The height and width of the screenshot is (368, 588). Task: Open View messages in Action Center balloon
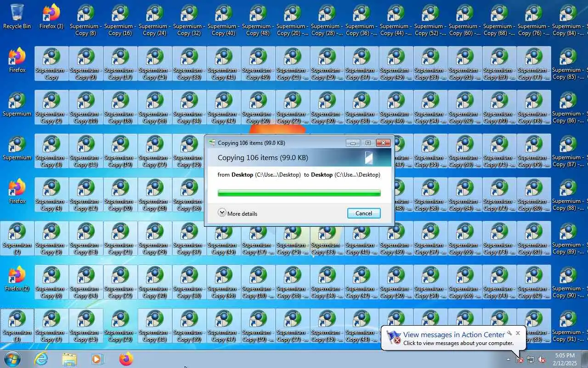coord(454,335)
